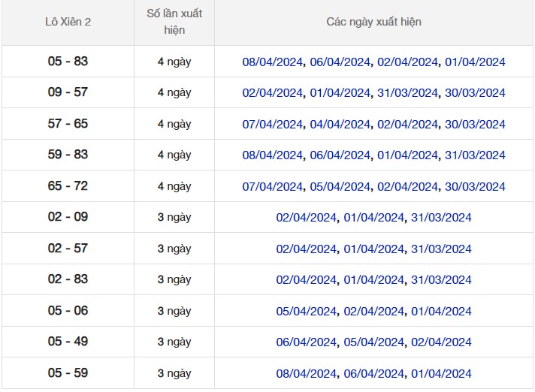Open the 31/03/2024 date in row 02 - 09
This screenshot has width=535, height=392.
[441, 218]
